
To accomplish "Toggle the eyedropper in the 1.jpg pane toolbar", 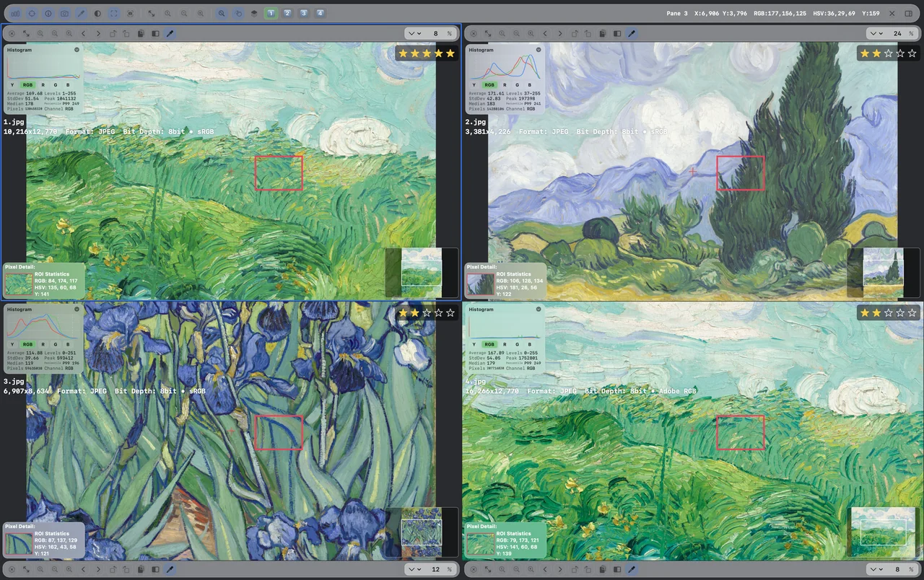I will (x=170, y=33).
